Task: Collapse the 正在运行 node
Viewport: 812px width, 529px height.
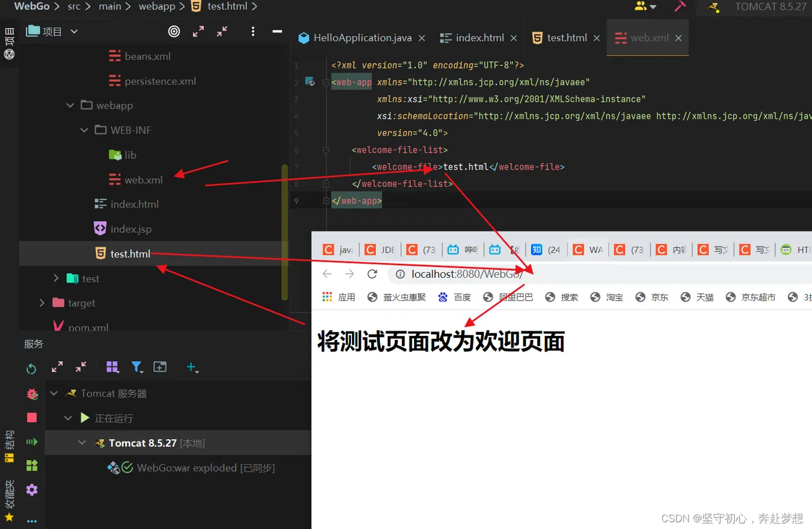Action: click(x=68, y=418)
